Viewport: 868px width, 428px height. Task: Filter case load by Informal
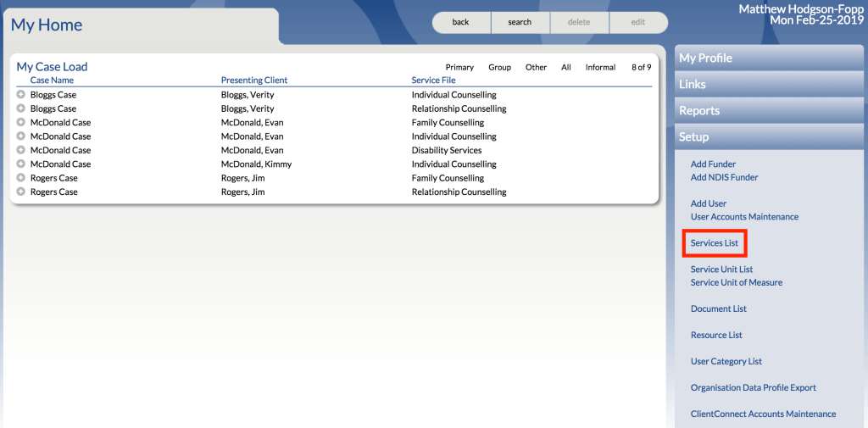point(601,67)
